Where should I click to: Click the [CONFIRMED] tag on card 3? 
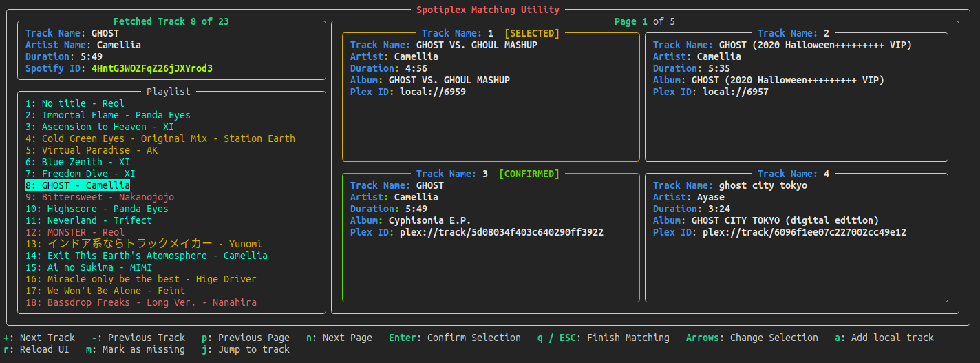point(529,174)
